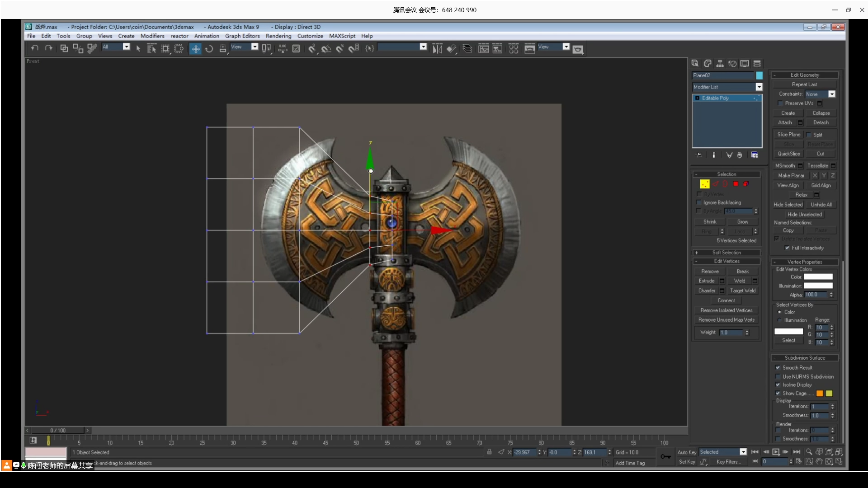Activate the Select and Move tool
The width and height of the screenshot is (868, 488).
coord(195,49)
